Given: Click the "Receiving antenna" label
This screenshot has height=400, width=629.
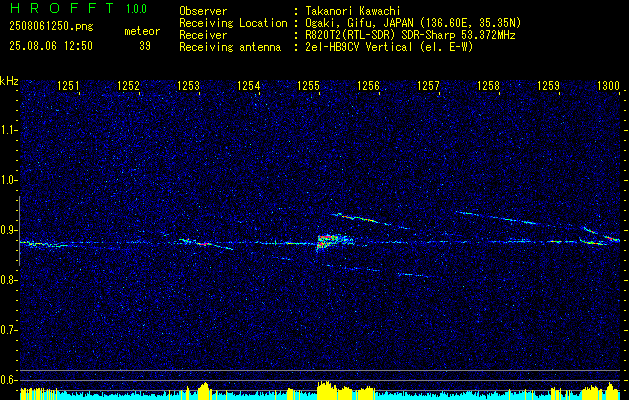Looking at the screenshot, I should point(230,47).
